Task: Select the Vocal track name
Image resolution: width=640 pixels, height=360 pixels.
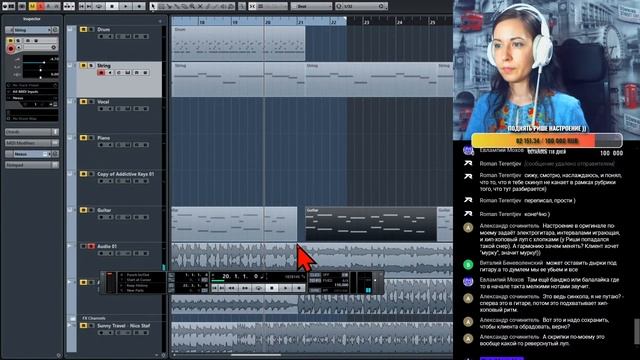Action: (x=103, y=102)
